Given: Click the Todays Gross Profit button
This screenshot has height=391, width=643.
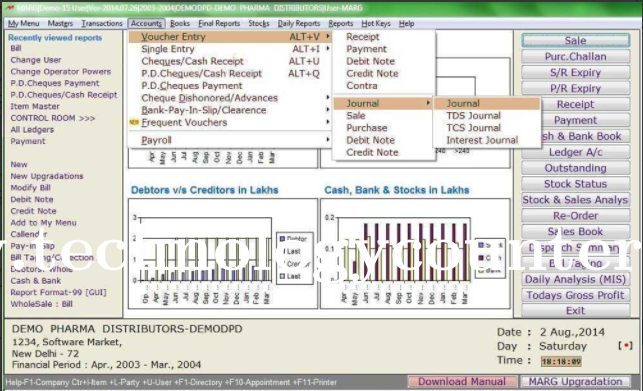Looking at the screenshot, I should [x=575, y=295].
